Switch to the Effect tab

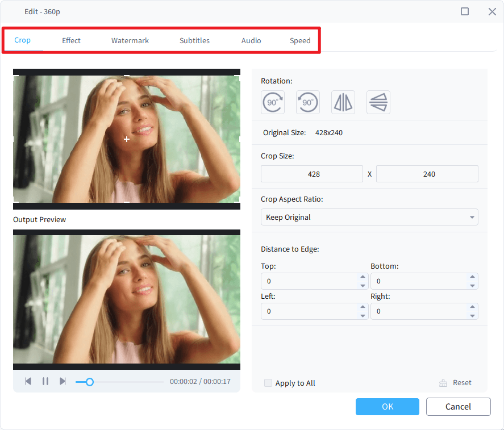click(71, 40)
